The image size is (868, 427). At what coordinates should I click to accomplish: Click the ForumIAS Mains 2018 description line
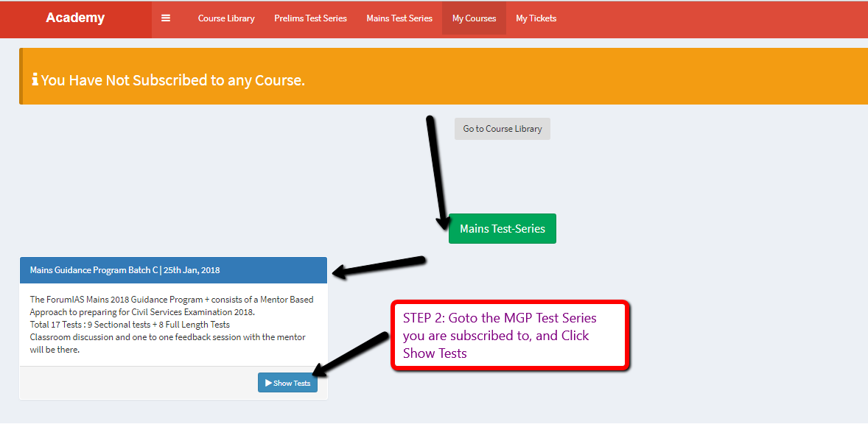tap(171, 300)
